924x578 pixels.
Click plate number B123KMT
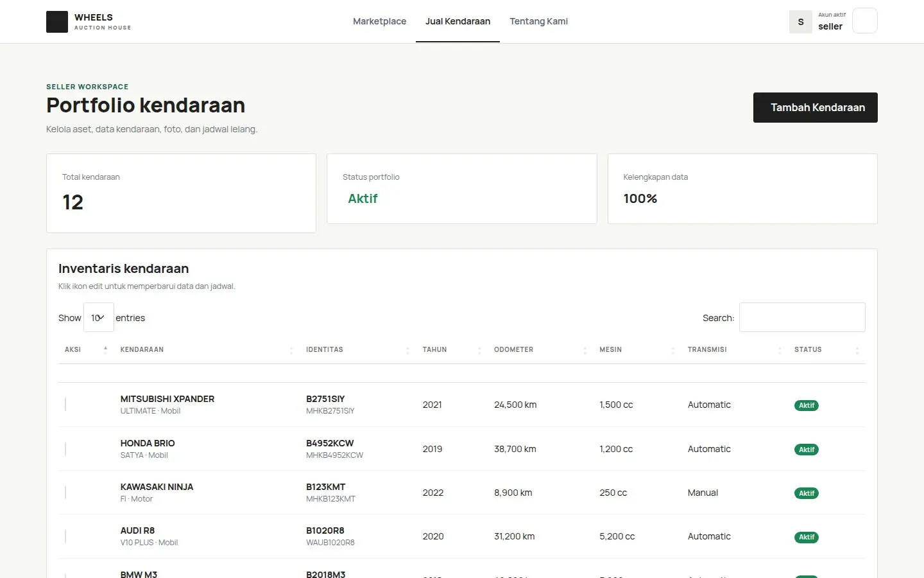point(326,487)
